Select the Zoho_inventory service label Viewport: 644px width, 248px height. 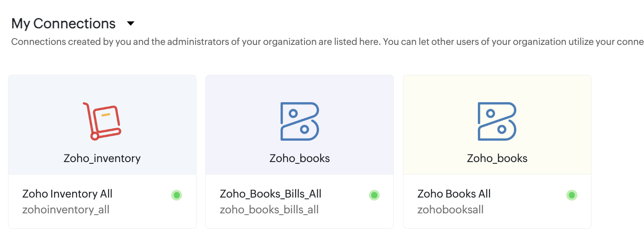click(102, 158)
